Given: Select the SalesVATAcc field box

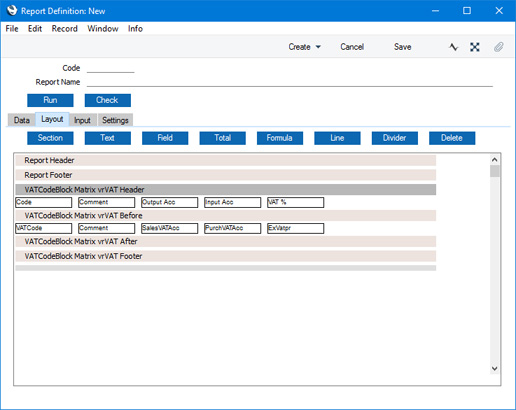Looking at the screenshot, I should (169, 228).
